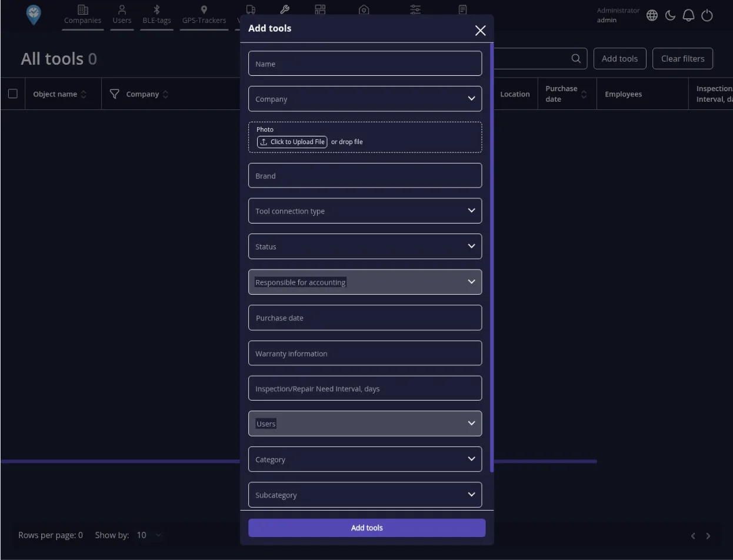Click the Employees column header
This screenshot has height=560, width=733.
click(623, 94)
